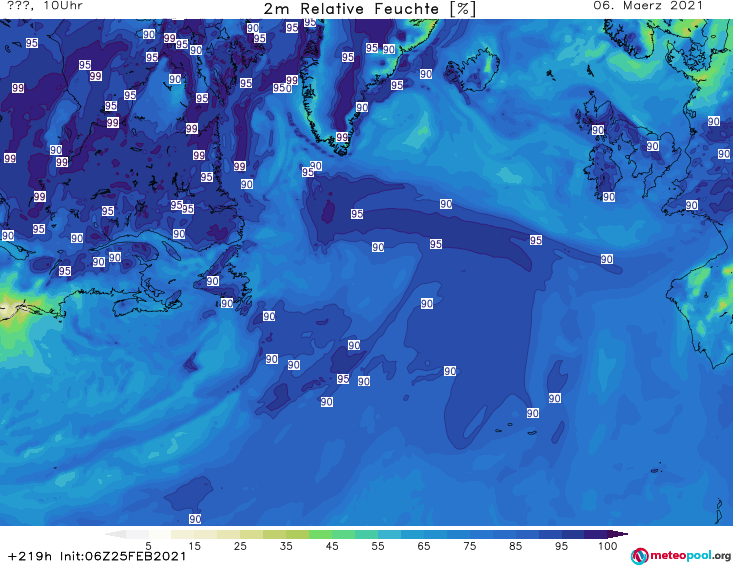Click the '+219h' forecast offset text

[x=30, y=556]
